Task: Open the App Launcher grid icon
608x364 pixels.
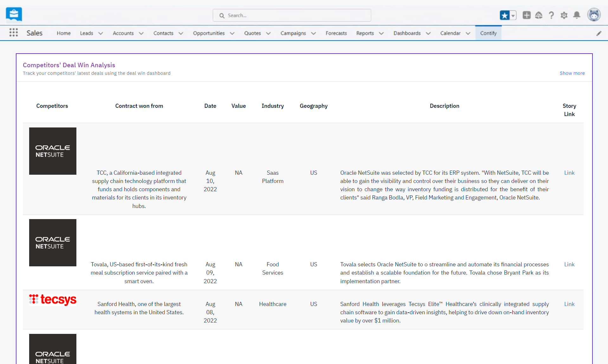Action: (x=14, y=33)
